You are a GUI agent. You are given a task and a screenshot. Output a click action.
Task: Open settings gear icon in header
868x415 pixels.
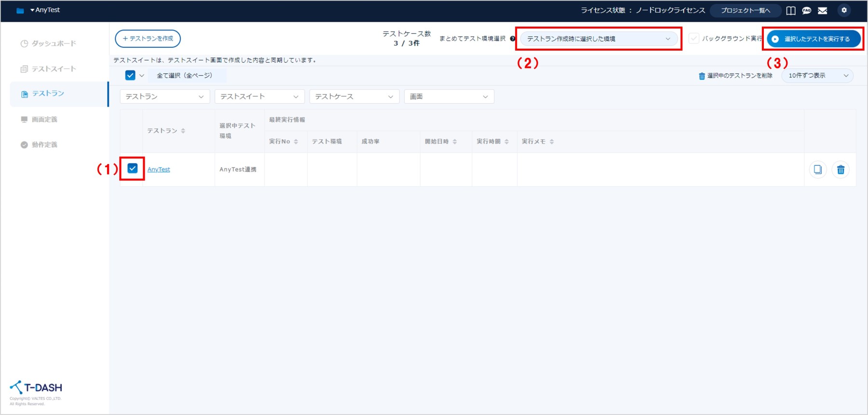844,10
